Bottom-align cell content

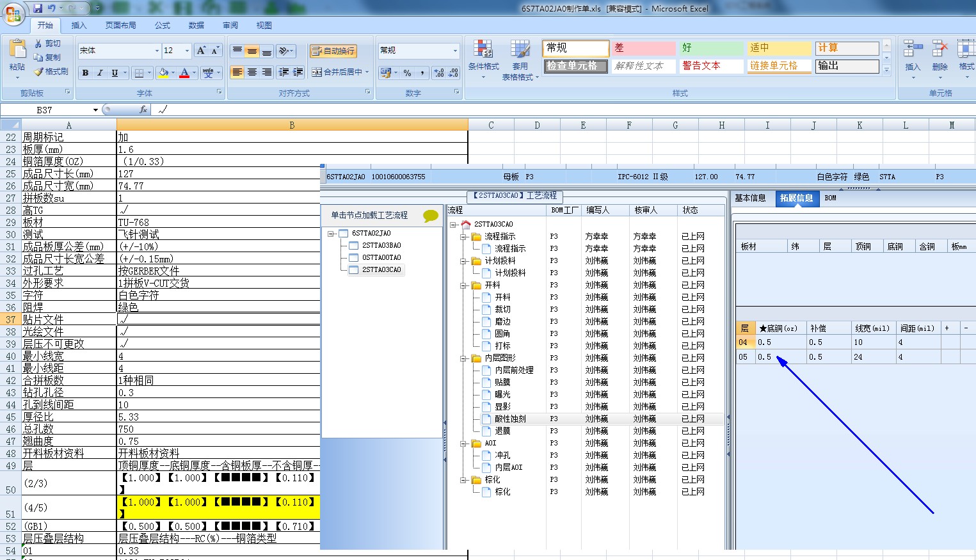pyautogui.click(x=266, y=51)
